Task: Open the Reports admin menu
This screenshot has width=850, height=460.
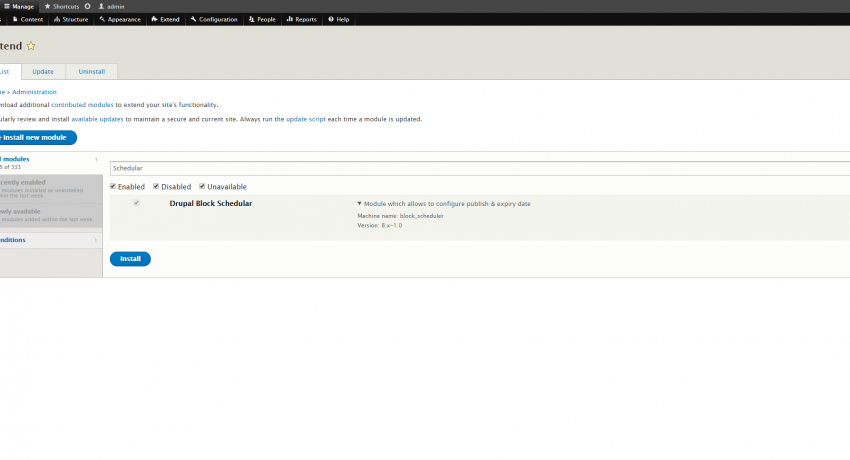Action: [301, 20]
